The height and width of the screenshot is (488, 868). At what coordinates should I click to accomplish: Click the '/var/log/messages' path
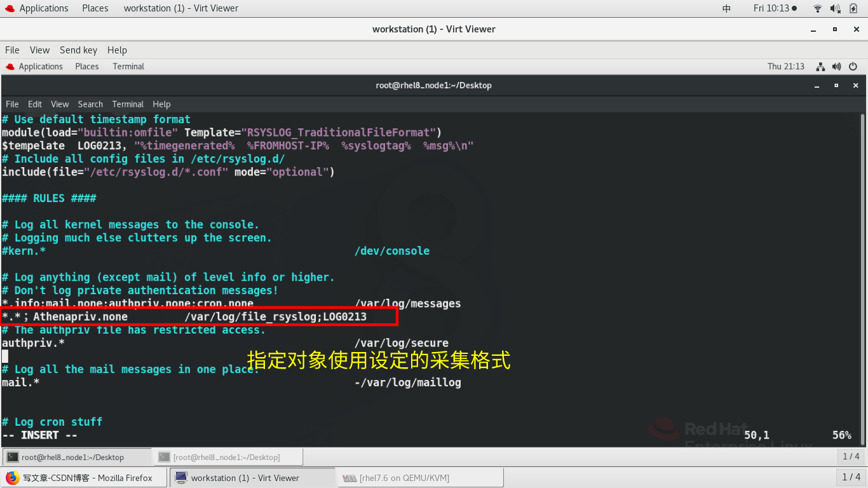(x=407, y=304)
